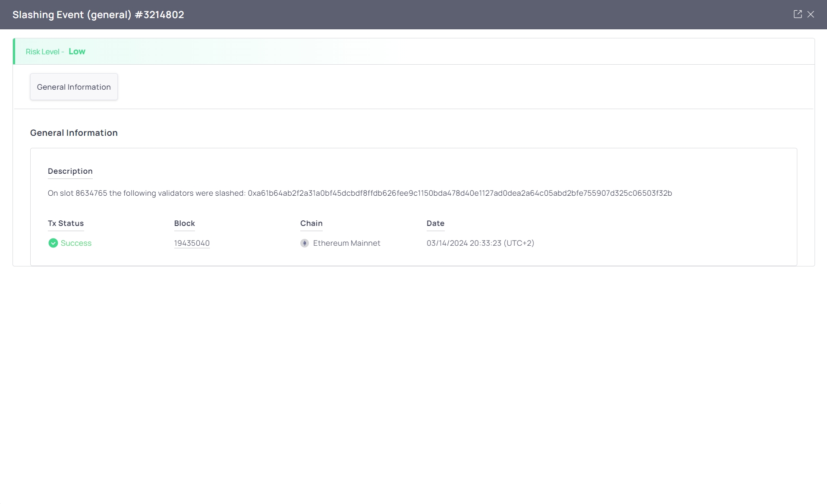
Task: Click the General Information section heading
Action: [x=74, y=133]
